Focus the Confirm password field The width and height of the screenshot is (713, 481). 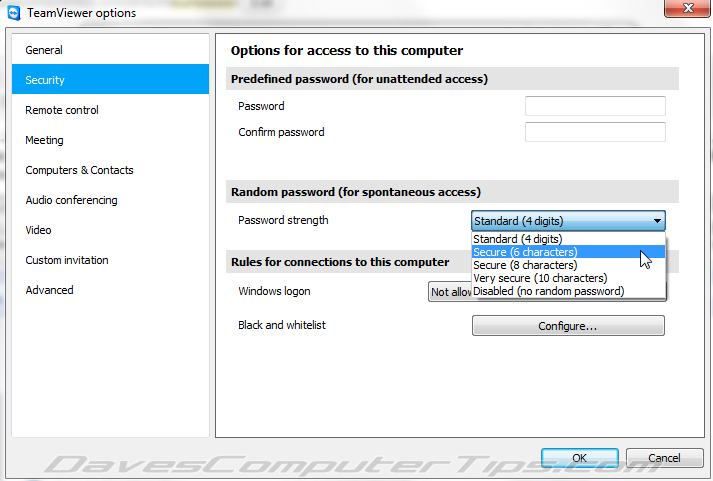click(x=595, y=132)
